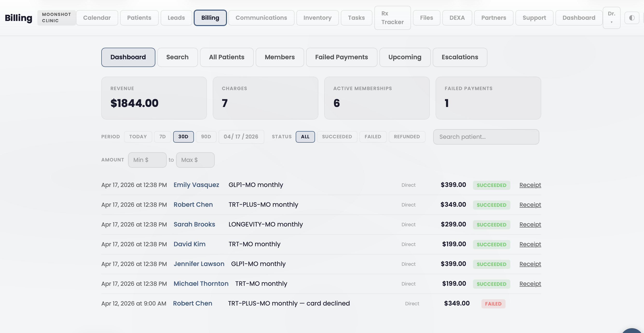Image resolution: width=644 pixels, height=333 pixels.
Task: Select the Members billing tab
Action: point(280,57)
